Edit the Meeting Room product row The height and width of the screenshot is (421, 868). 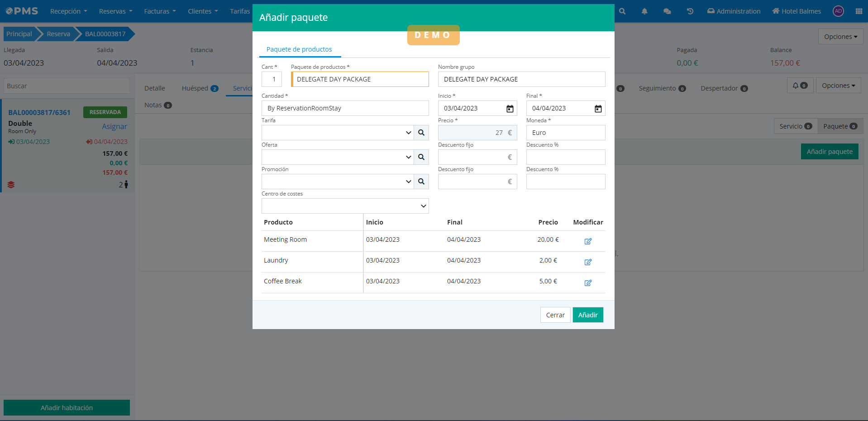click(587, 241)
